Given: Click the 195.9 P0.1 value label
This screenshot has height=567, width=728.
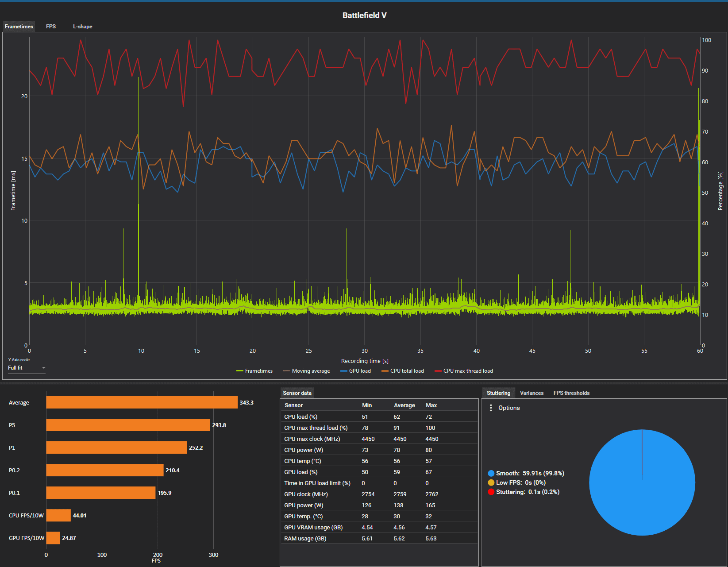Looking at the screenshot, I should click(165, 493).
